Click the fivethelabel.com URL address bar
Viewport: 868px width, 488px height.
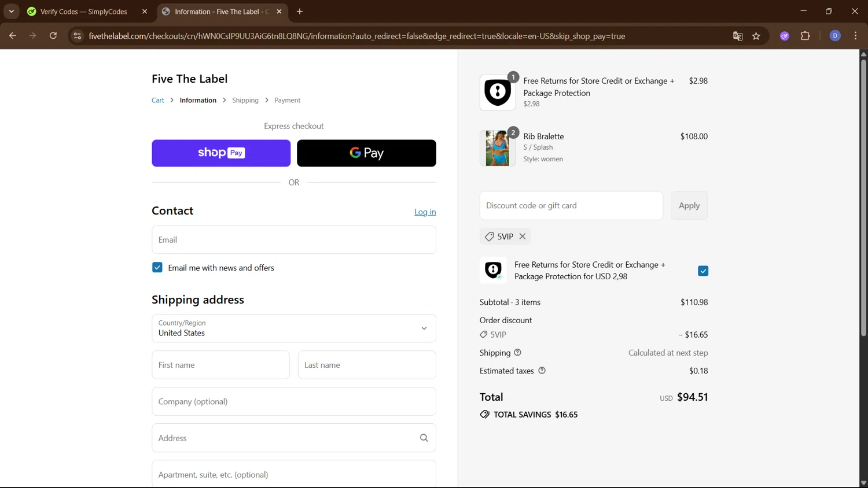[356, 36]
